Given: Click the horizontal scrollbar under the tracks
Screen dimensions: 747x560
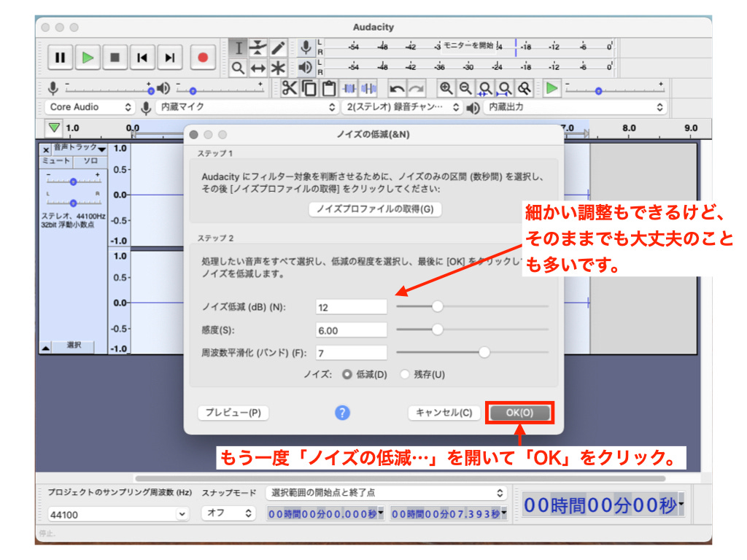Looking at the screenshot, I should (x=400, y=478).
